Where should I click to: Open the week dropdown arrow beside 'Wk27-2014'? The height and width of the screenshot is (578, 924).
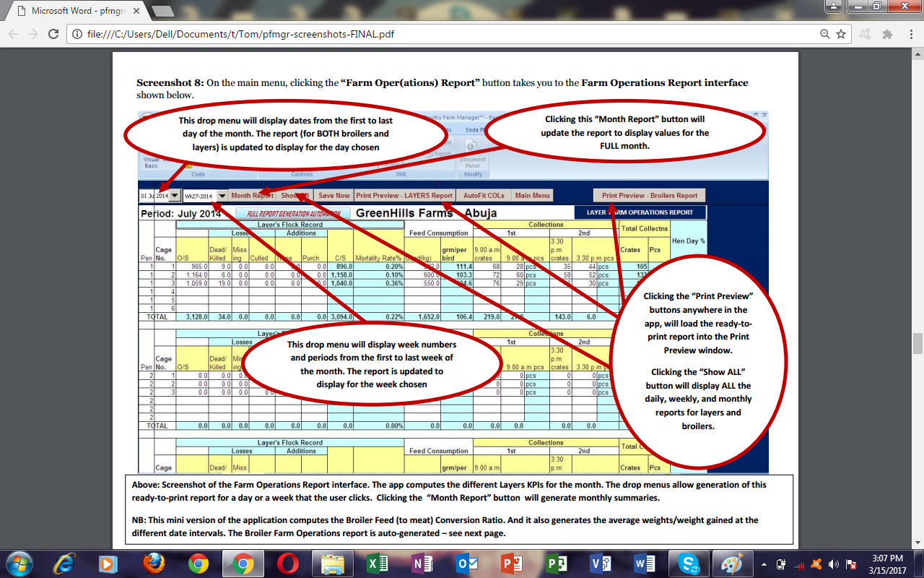pyautogui.click(x=222, y=196)
